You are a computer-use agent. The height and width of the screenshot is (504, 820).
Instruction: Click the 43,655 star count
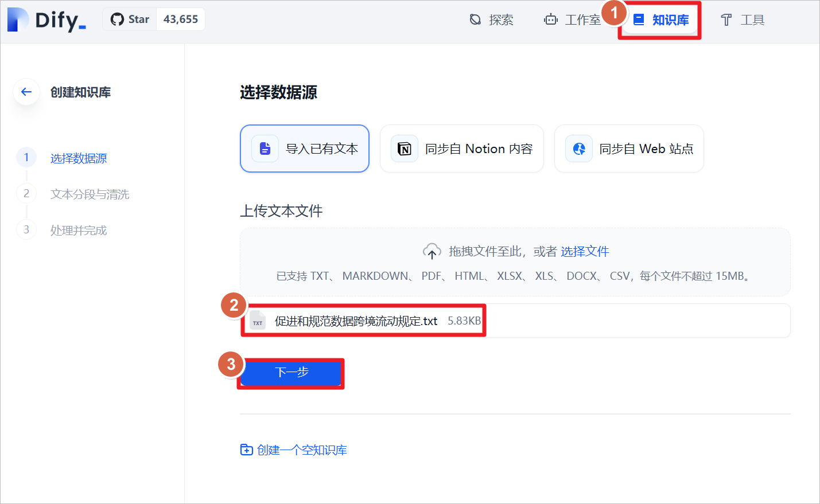point(181,19)
